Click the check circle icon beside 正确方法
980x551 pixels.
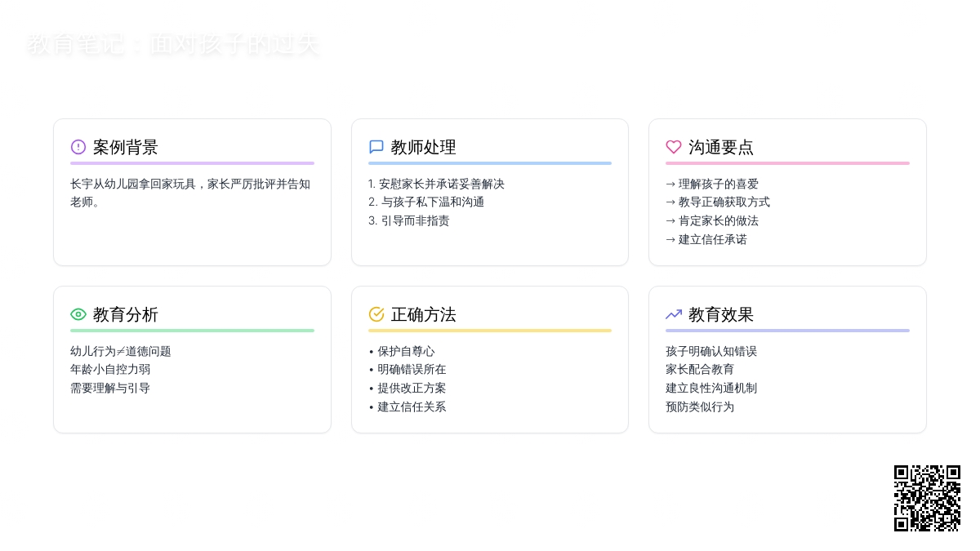pyautogui.click(x=376, y=314)
